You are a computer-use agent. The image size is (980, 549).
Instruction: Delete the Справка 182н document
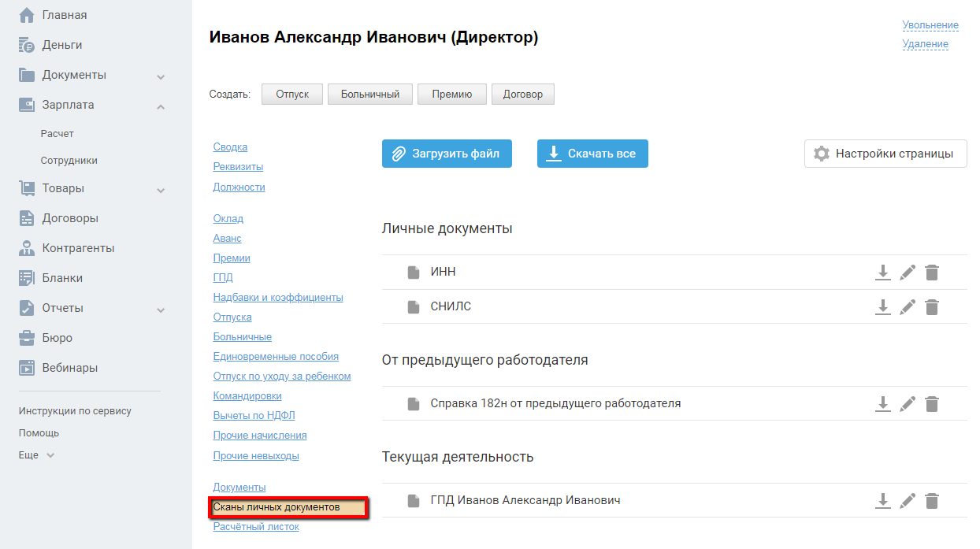pyautogui.click(x=932, y=404)
